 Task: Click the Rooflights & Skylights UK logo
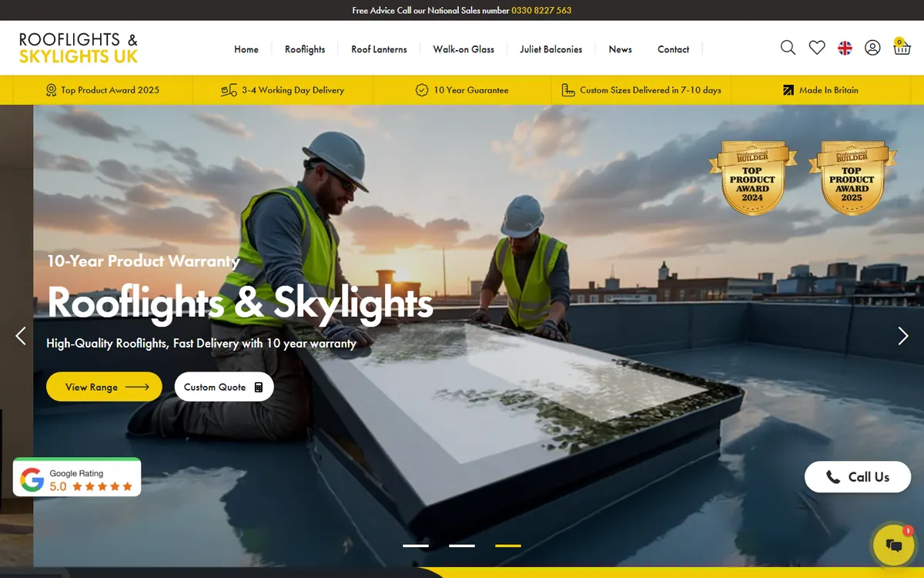79,48
